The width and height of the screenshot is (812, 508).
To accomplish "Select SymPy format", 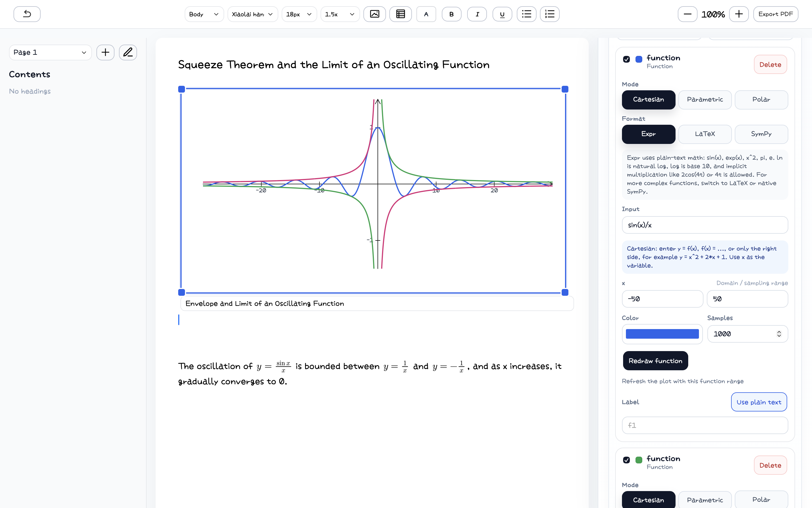I will [761, 134].
